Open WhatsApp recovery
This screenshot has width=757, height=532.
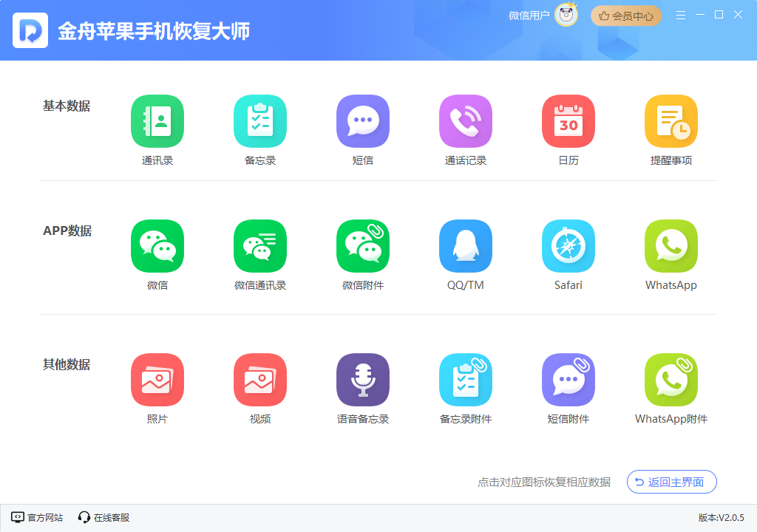[x=671, y=246]
